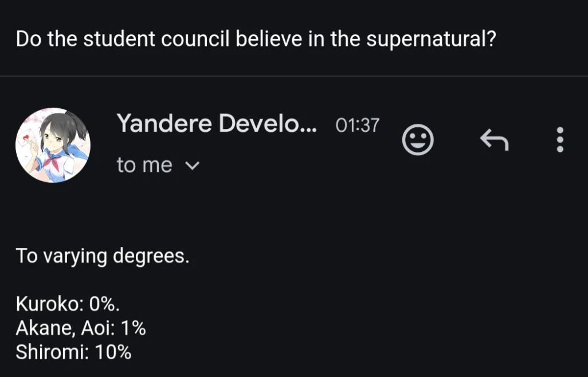Select the "Shiromi: 10%" line
This screenshot has height=377, width=588.
point(73,352)
